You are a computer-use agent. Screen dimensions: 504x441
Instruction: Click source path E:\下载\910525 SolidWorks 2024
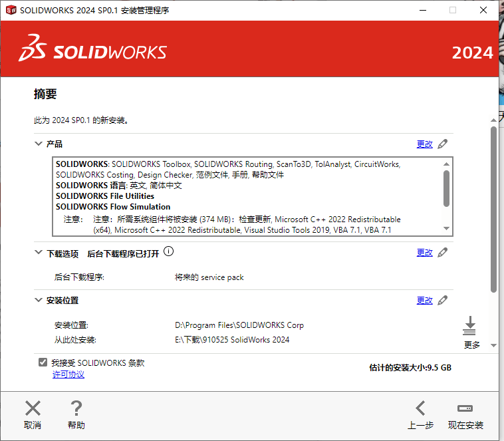232,340
